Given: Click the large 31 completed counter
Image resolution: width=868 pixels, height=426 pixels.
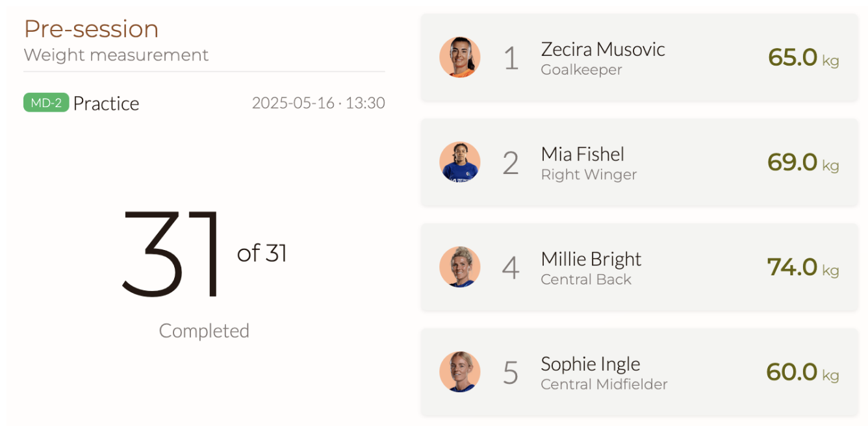Looking at the screenshot, I should coord(172,253).
